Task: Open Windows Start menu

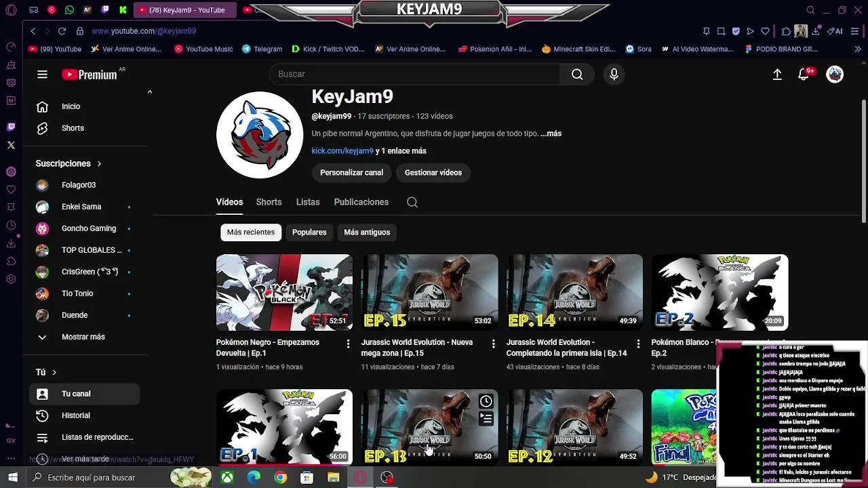Action: 12,478
